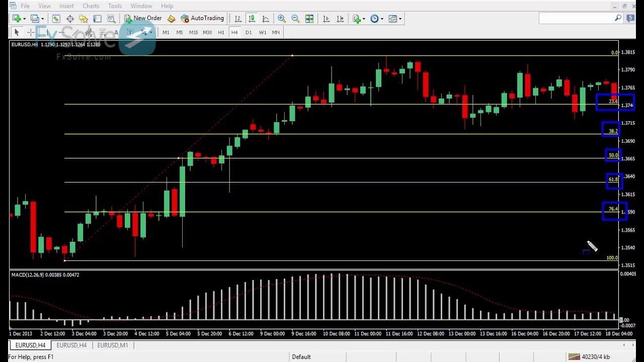Open the Strategy Tester icon
Viewport: 644px width, 362px height.
tap(111, 19)
